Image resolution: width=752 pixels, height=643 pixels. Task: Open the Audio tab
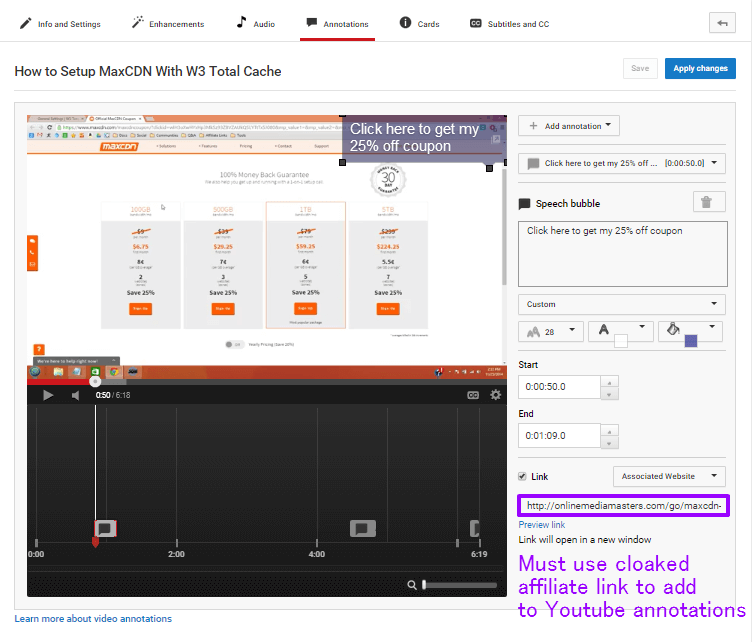(256, 23)
